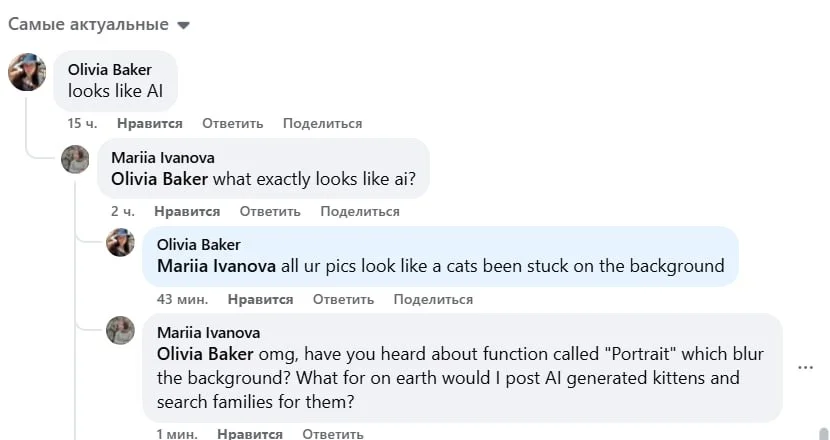Like Mariia's comment posted 1 min. ago
Image resolution: width=830 pixels, height=440 pixels.
(249, 434)
